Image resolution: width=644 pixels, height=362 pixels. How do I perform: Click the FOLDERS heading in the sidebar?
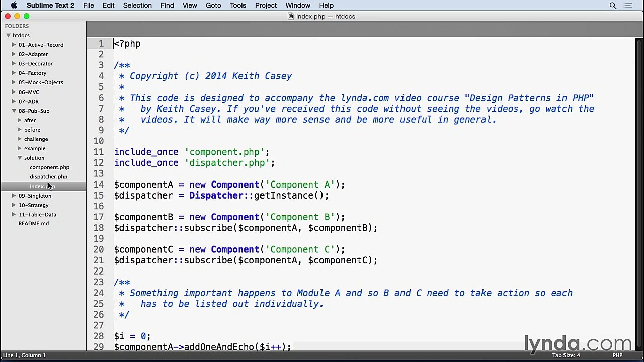(x=17, y=26)
